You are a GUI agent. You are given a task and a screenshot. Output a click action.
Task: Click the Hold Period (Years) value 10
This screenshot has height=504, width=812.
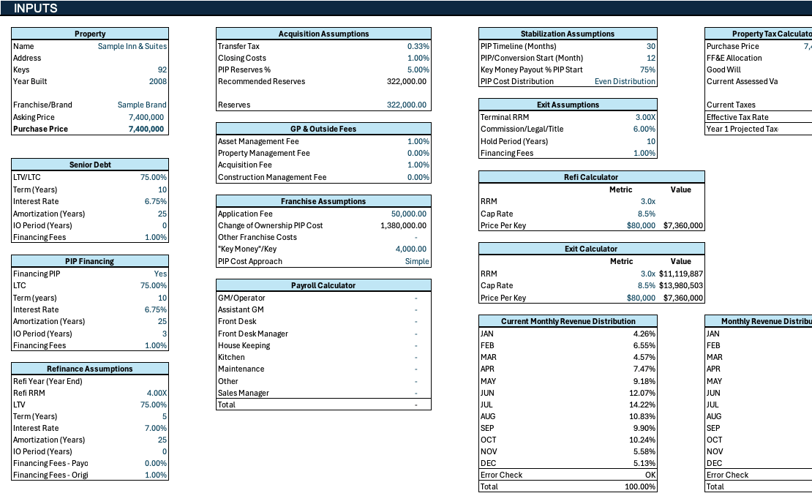pyautogui.click(x=651, y=141)
